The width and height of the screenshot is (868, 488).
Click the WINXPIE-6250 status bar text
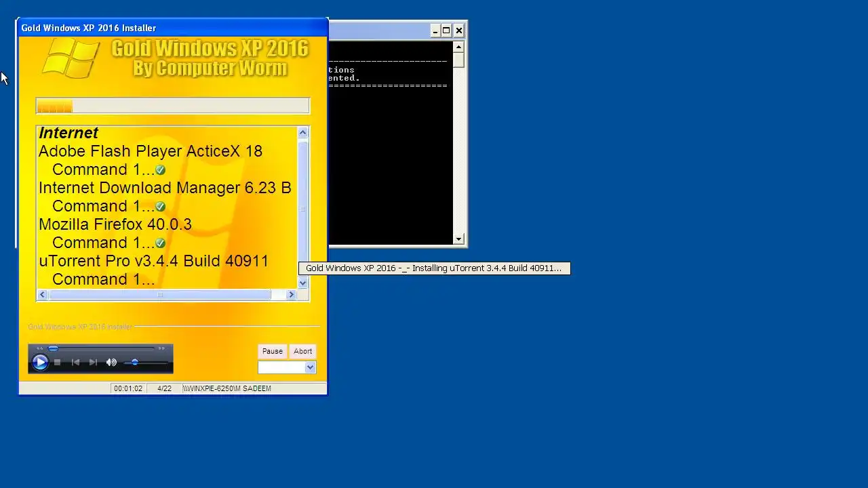pyautogui.click(x=226, y=388)
